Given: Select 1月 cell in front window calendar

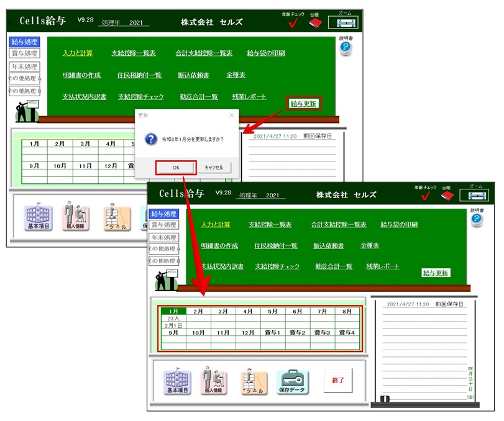Looking at the screenshot, I should click(x=173, y=311).
